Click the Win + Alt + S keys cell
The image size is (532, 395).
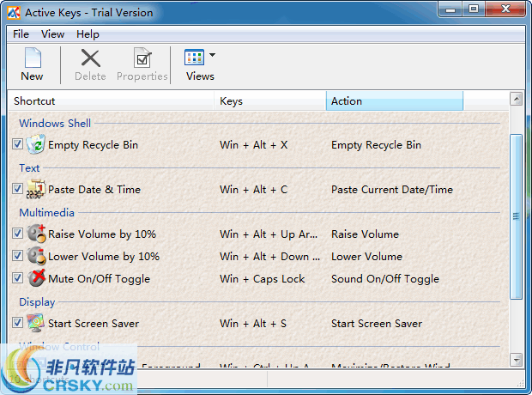point(253,324)
